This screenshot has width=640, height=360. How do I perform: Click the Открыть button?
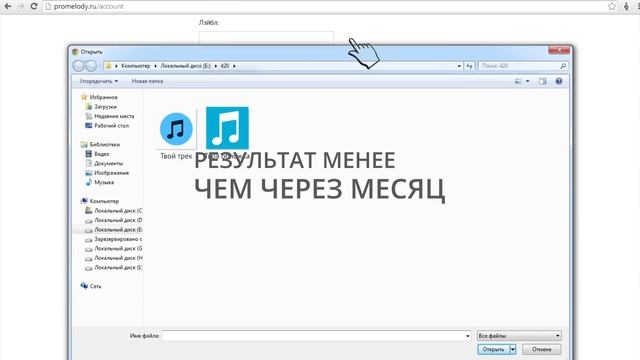tap(493, 349)
